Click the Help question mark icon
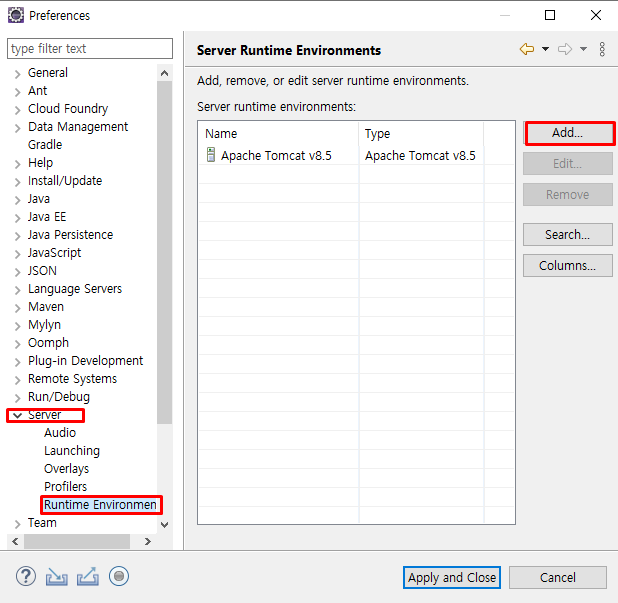The height and width of the screenshot is (603, 618). tap(26, 577)
